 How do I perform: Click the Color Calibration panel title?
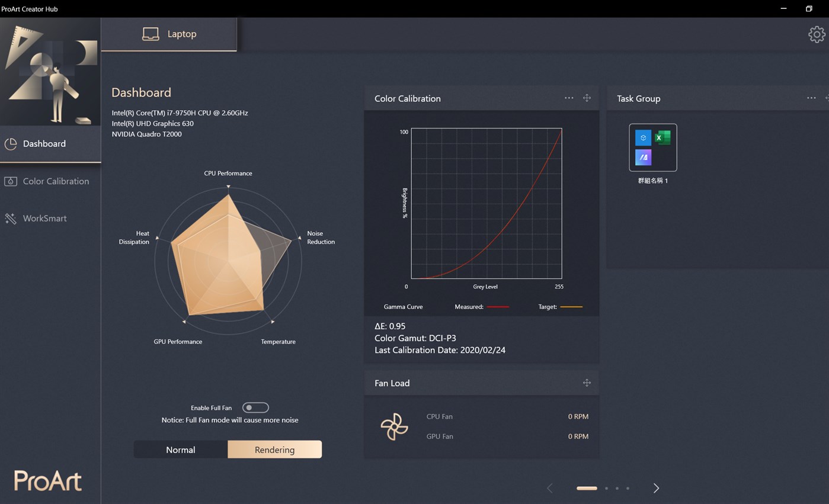click(408, 98)
